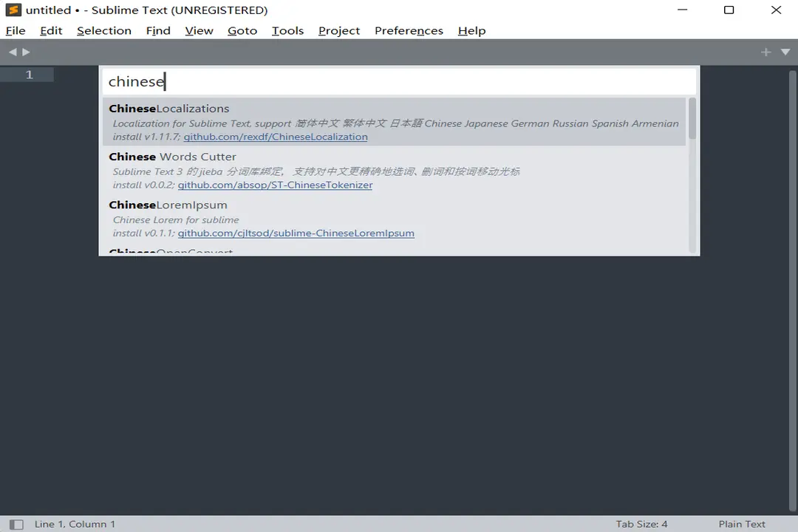Open github.com/rexdf/ChineseLocalization link
Screen dimensions: 798x532
tap(276, 137)
